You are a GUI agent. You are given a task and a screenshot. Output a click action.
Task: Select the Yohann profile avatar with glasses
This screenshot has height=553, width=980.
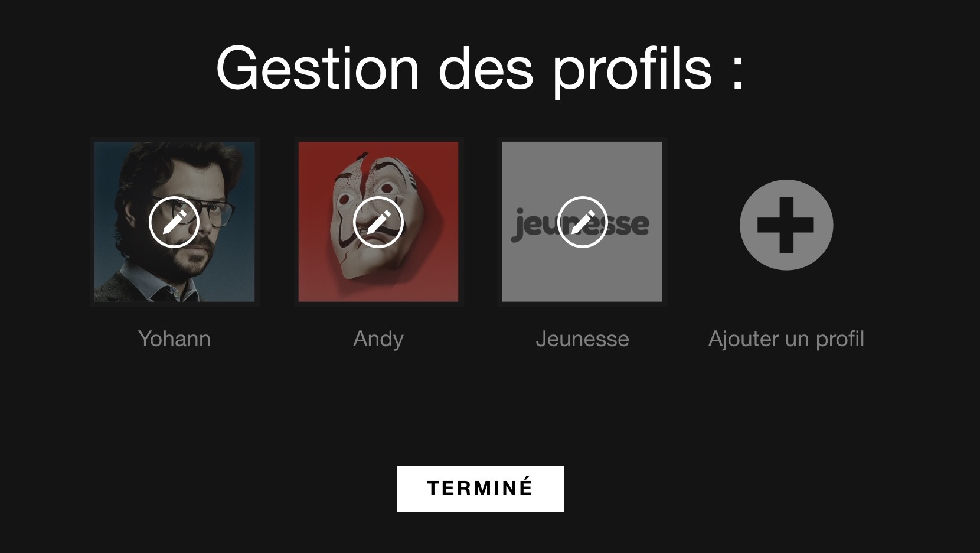(x=175, y=222)
